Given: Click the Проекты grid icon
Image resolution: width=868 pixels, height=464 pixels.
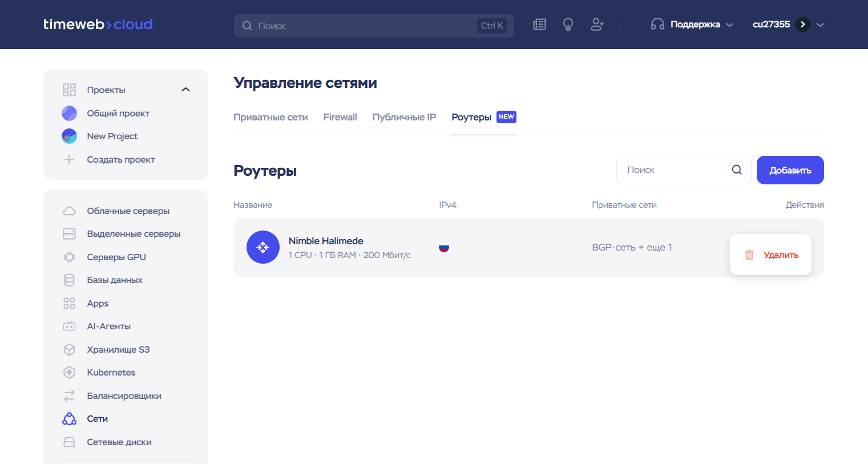Looking at the screenshot, I should pyautogui.click(x=69, y=90).
